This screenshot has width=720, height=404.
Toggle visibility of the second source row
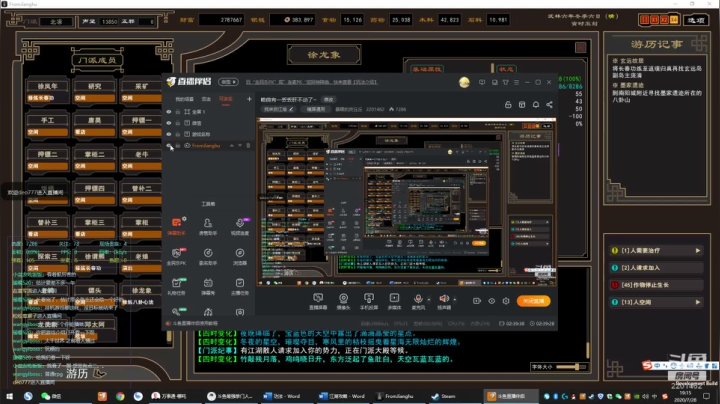pyautogui.click(x=169, y=123)
